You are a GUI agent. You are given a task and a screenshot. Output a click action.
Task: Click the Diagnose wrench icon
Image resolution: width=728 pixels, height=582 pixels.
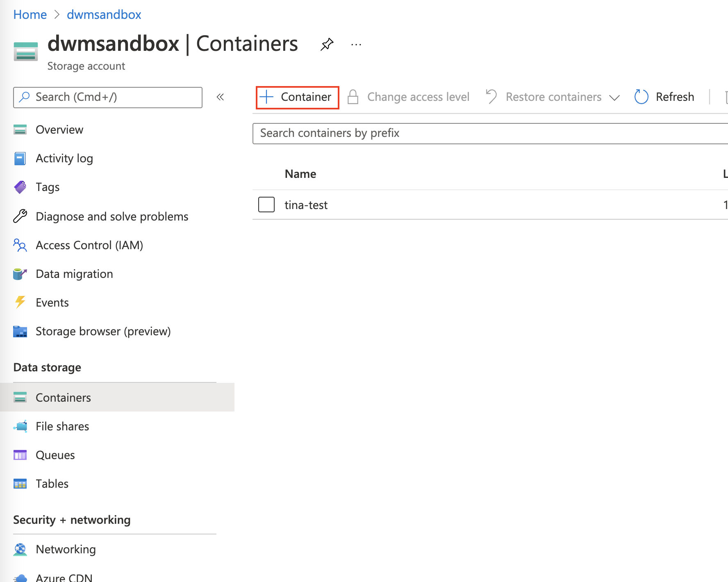click(20, 216)
